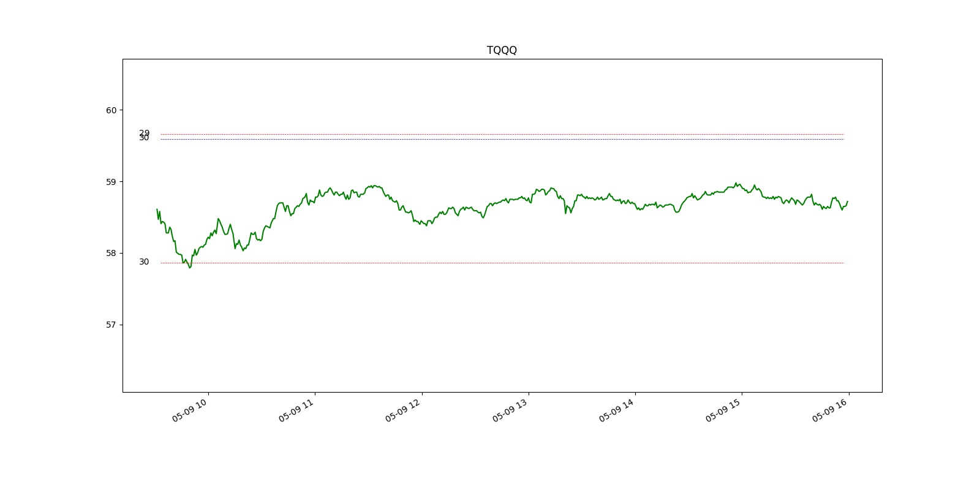Click the y-axis tick label 59
The width and height of the screenshot is (980, 490).
[111, 182]
